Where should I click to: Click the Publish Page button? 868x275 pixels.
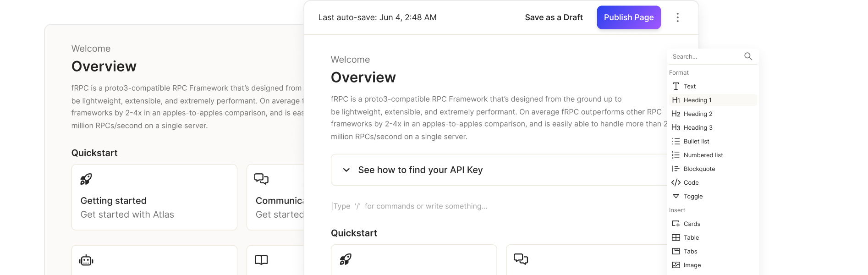(x=629, y=17)
